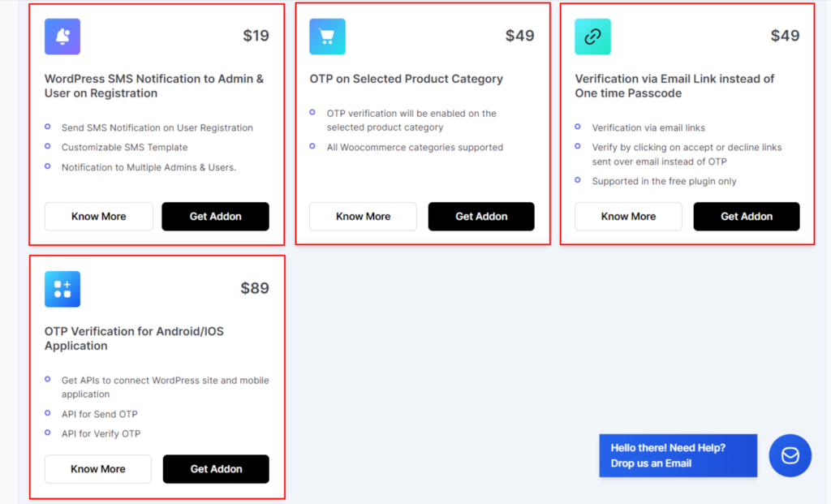Click the 'Hello there! Need Help?' banner
Viewport: 831px width, 504px height.
click(678, 456)
